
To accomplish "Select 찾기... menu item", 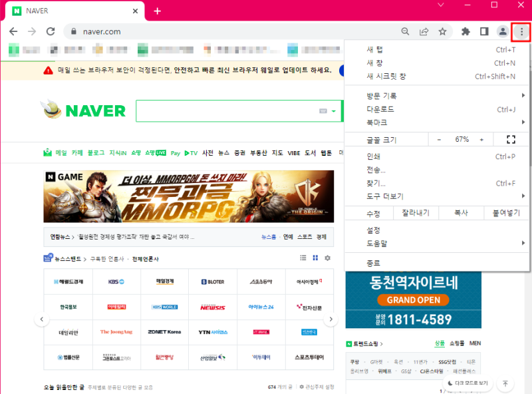I will [437, 183].
